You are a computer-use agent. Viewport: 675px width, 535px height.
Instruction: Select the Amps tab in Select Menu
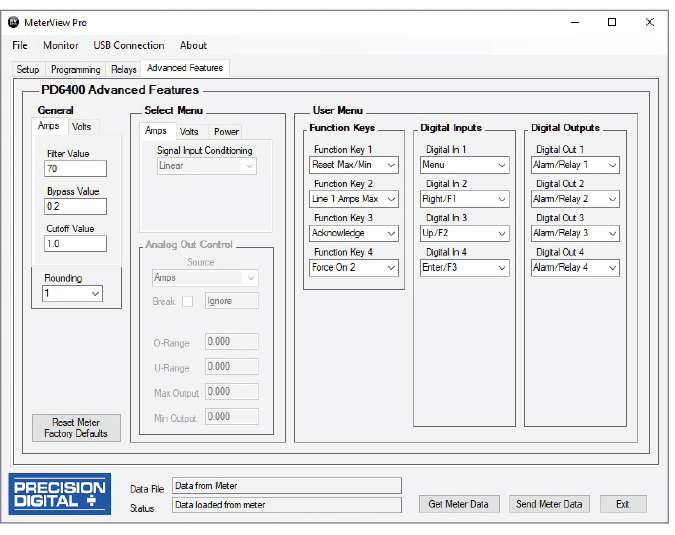point(156,131)
